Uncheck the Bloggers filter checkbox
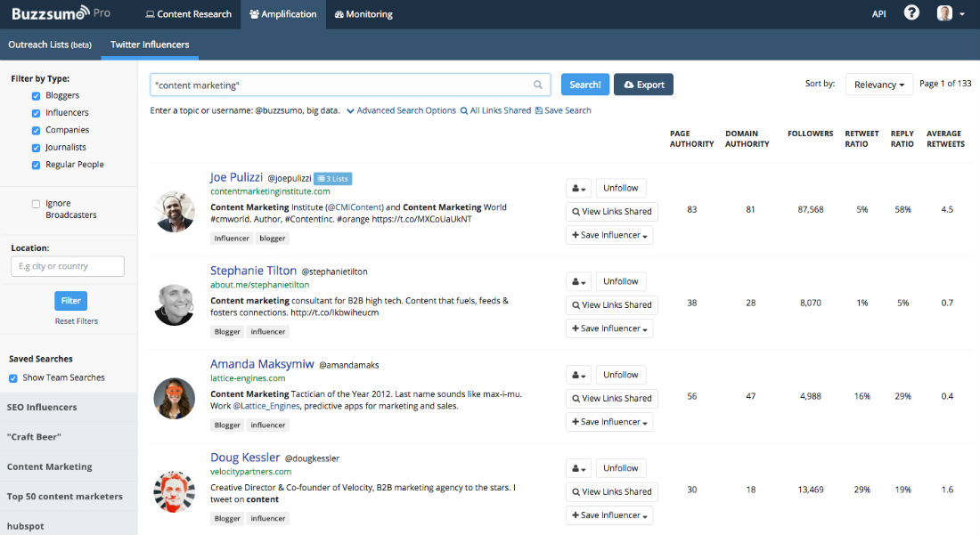The width and height of the screenshot is (980, 535). pyautogui.click(x=36, y=96)
